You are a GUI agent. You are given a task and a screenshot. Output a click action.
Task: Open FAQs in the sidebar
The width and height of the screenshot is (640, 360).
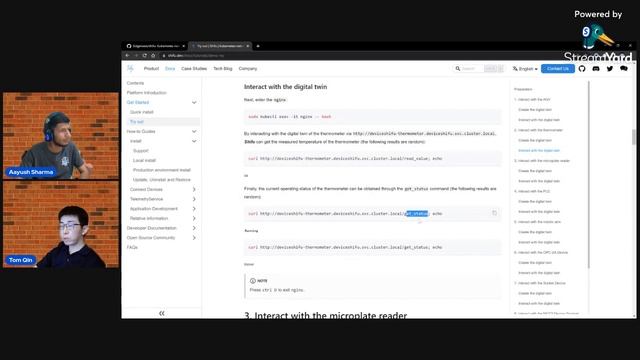point(132,247)
